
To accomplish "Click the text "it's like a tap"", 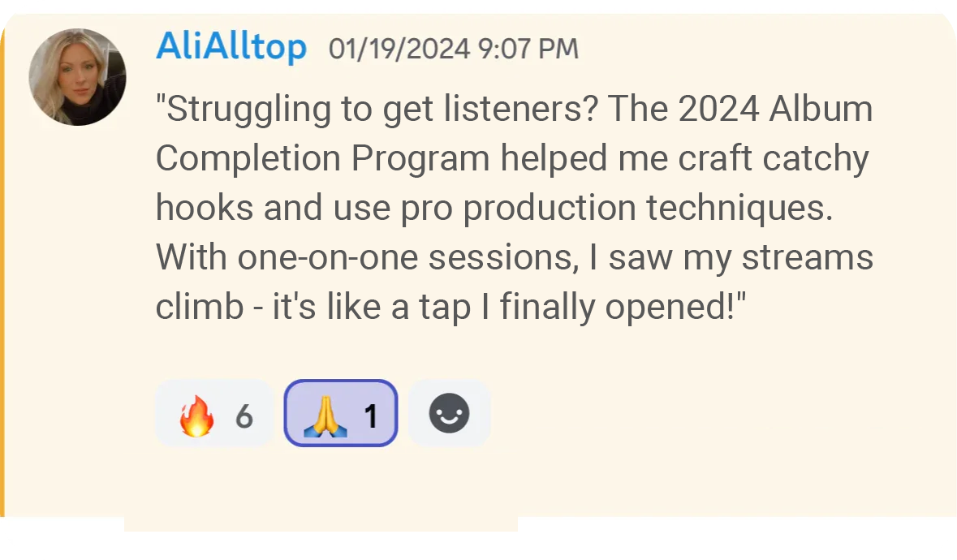I will coord(371,307).
